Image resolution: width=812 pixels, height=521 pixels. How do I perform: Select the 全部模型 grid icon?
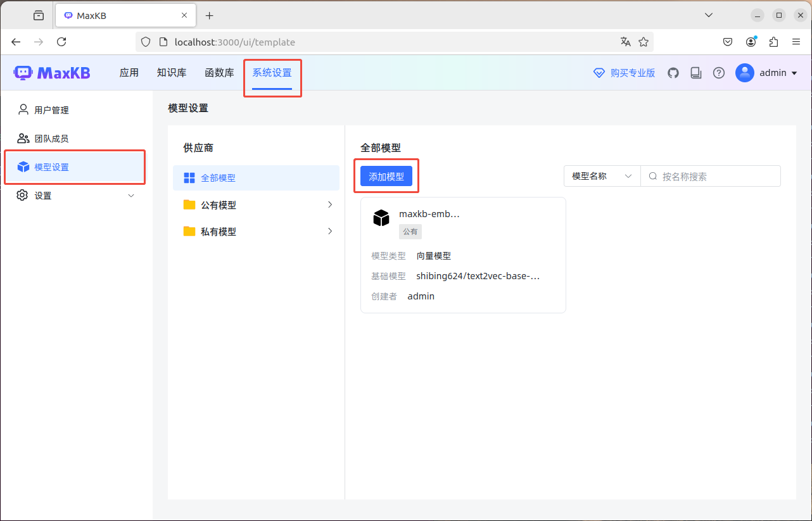click(x=189, y=178)
